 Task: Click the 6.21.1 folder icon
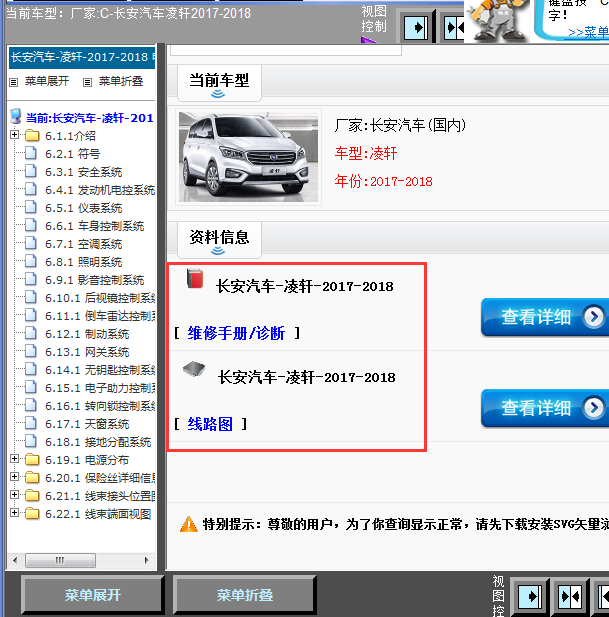[32, 496]
